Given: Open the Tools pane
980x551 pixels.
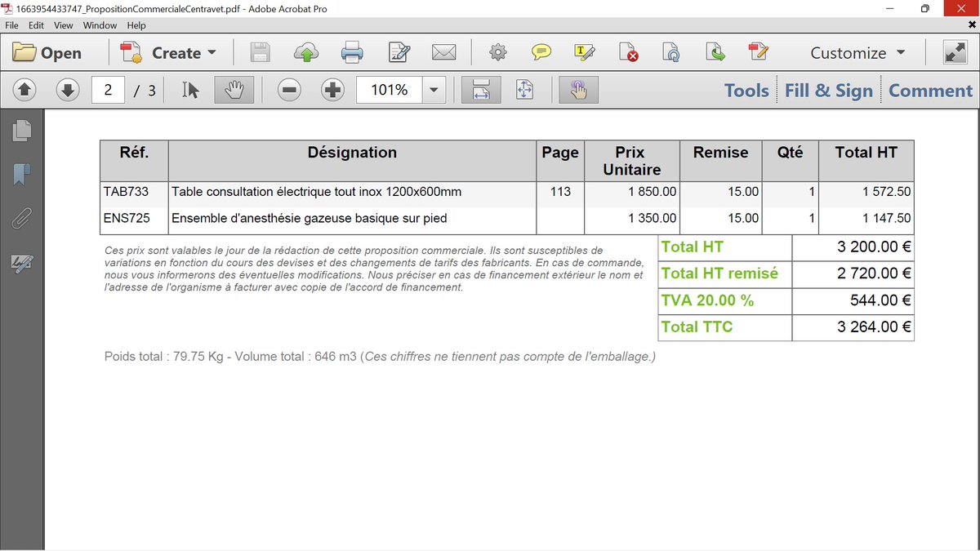Looking at the screenshot, I should coord(746,91).
